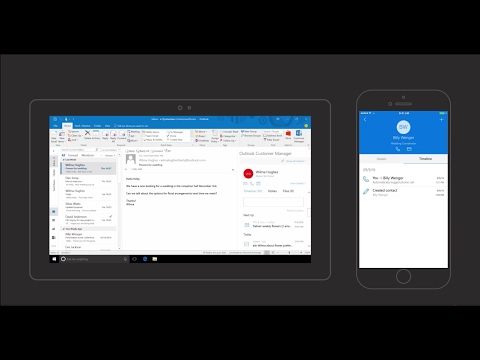
Task: Filter message list by Unread
Action: 73,155
